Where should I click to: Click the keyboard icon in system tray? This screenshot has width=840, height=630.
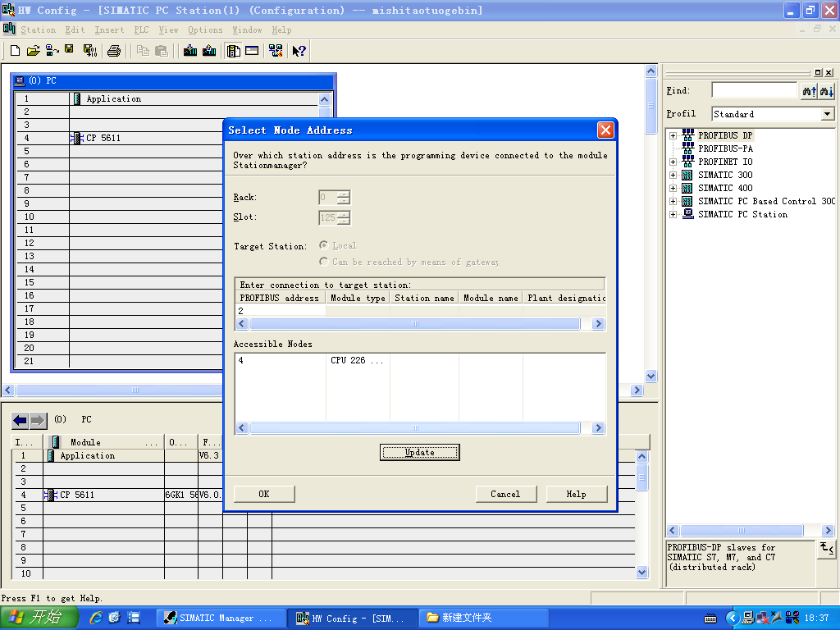pyautogui.click(x=710, y=619)
